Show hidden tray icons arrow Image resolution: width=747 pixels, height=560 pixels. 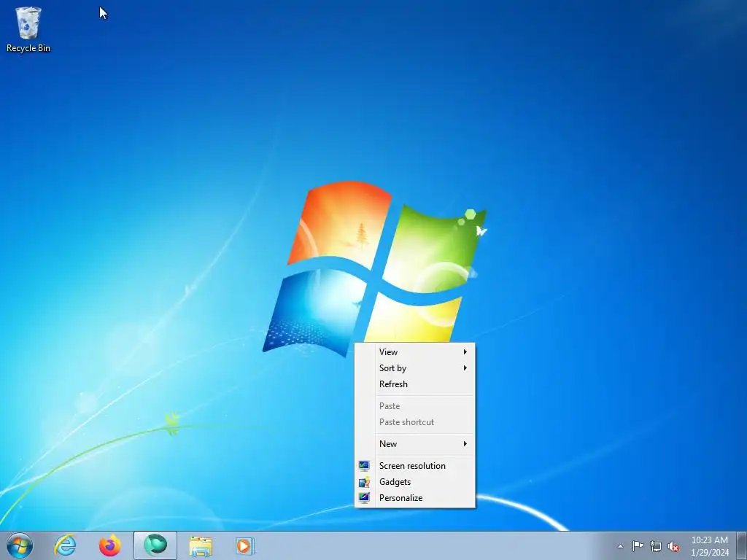coord(620,547)
